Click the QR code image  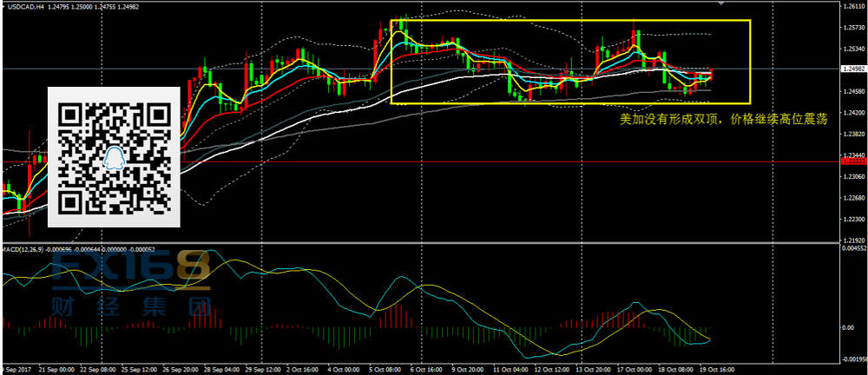point(114,157)
